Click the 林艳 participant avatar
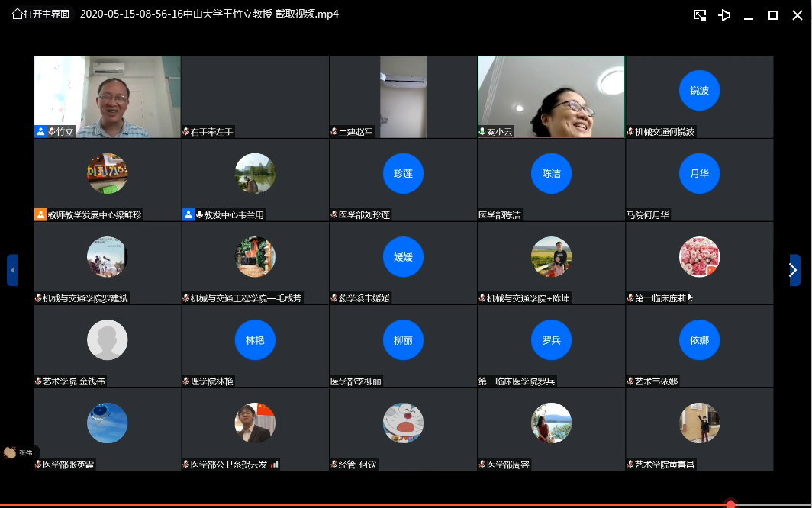This screenshot has width=812, height=508. pos(255,340)
